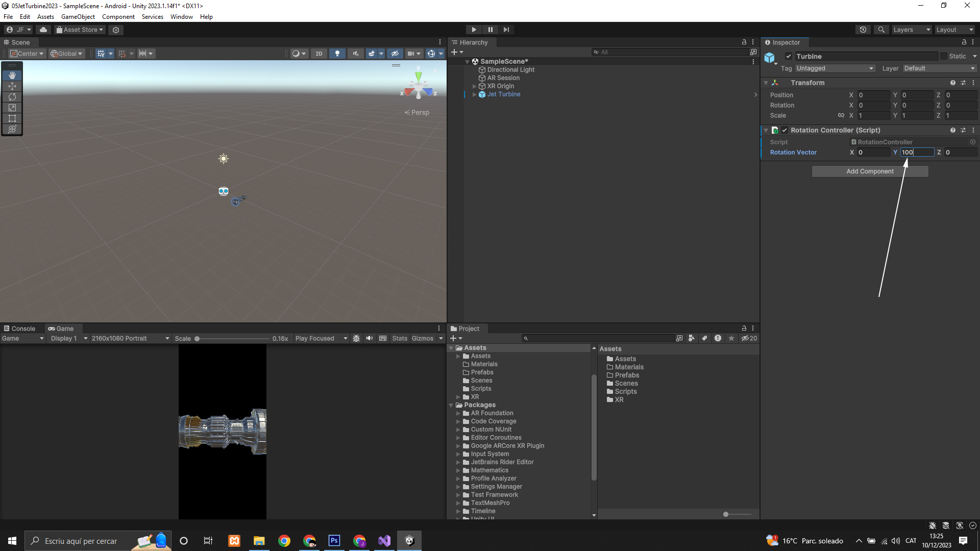
Task: Switch to the Console tab
Action: [19, 329]
